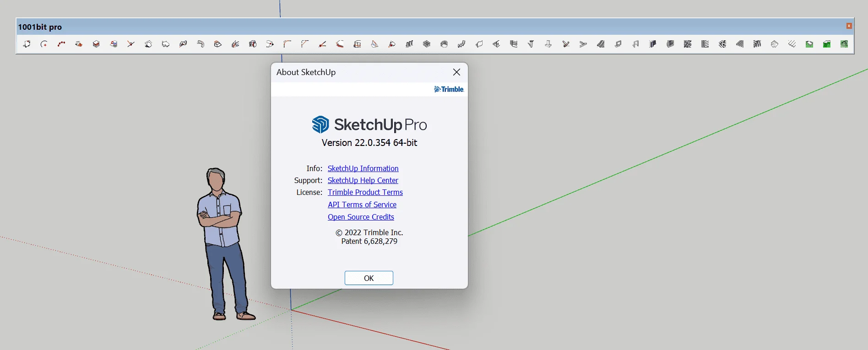Open the SketchUp Information link
This screenshot has height=350, width=868.
(363, 168)
